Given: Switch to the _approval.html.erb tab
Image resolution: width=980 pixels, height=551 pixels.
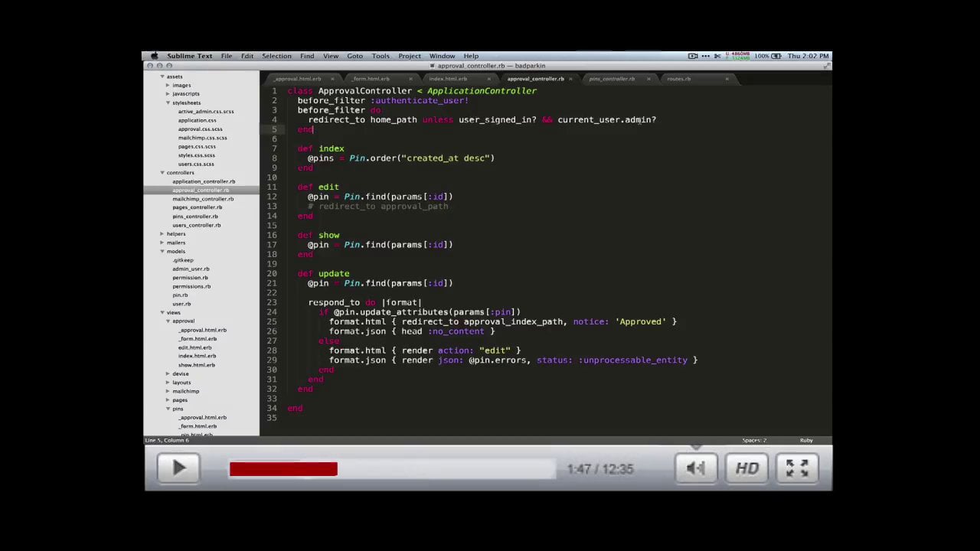Looking at the screenshot, I should [298, 79].
